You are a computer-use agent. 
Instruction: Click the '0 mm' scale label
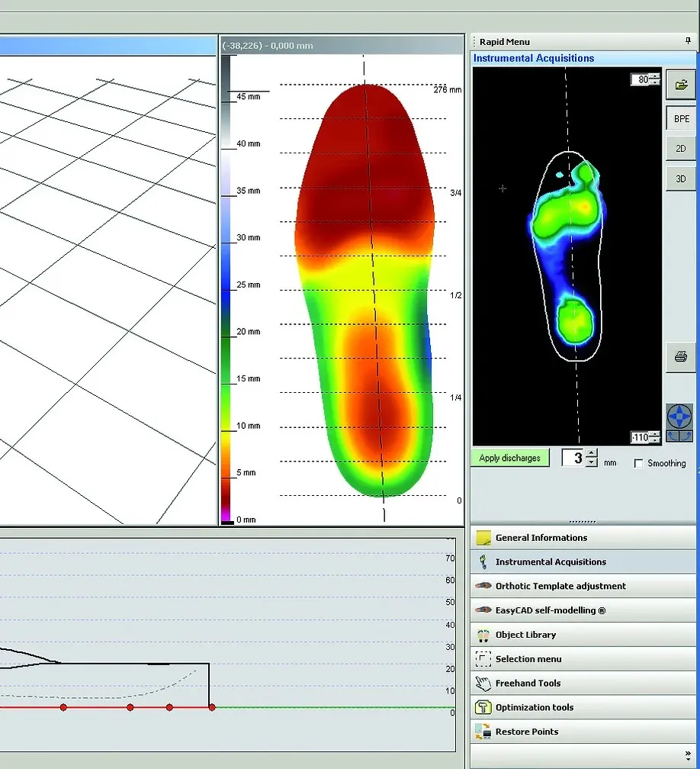point(246,520)
